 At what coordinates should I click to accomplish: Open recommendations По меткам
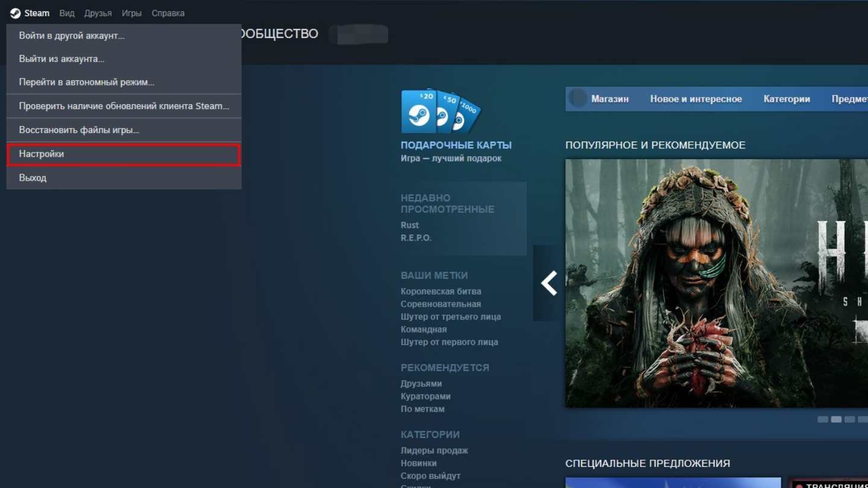tap(423, 408)
